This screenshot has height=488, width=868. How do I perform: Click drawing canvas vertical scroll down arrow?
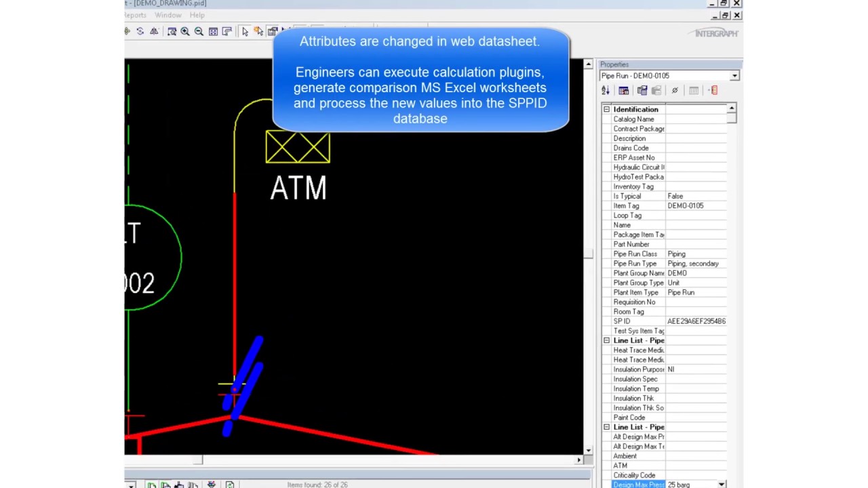click(588, 450)
